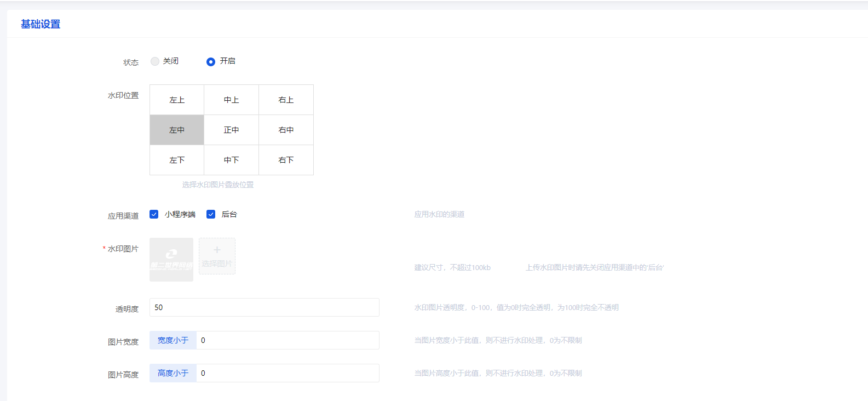The height and width of the screenshot is (401, 868).
Task: Click the uploaded watermark image thumbnail
Action: (x=171, y=260)
